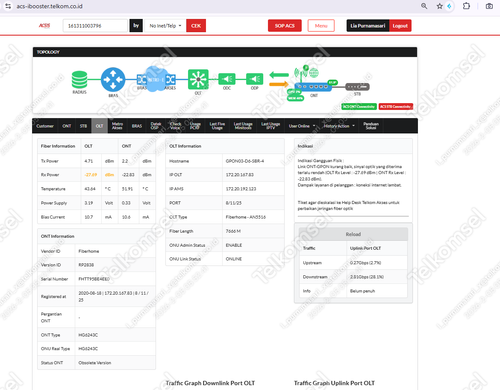
Task: Open the Metro Akses tab
Action: tap(117, 126)
